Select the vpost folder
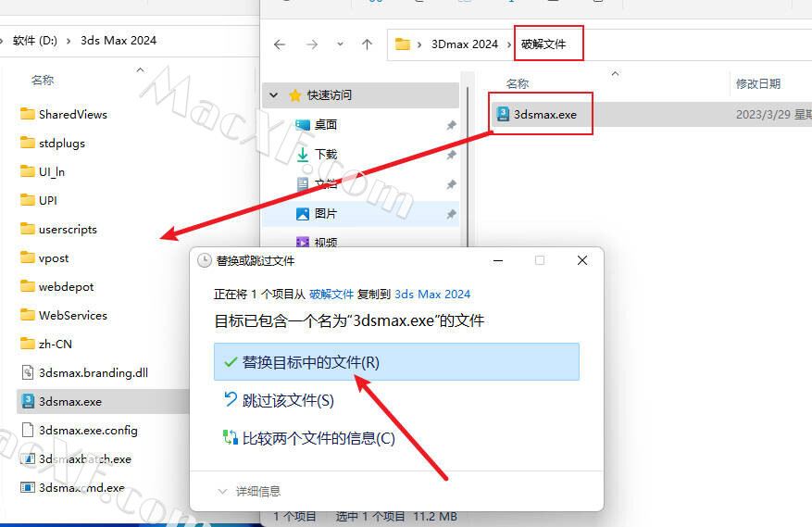Image resolution: width=812 pixels, height=527 pixels. [x=44, y=257]
